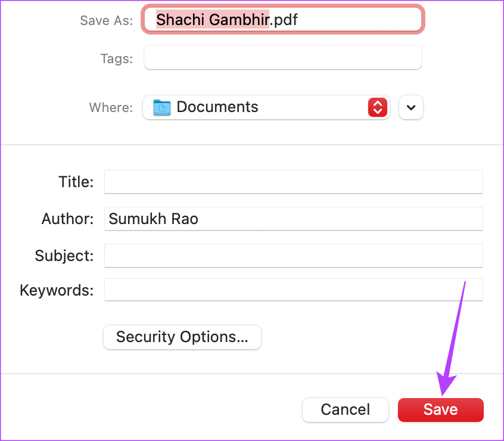Click inside the Keywords field
Viewport: 504px width, 441px height.
click(294, 290)
